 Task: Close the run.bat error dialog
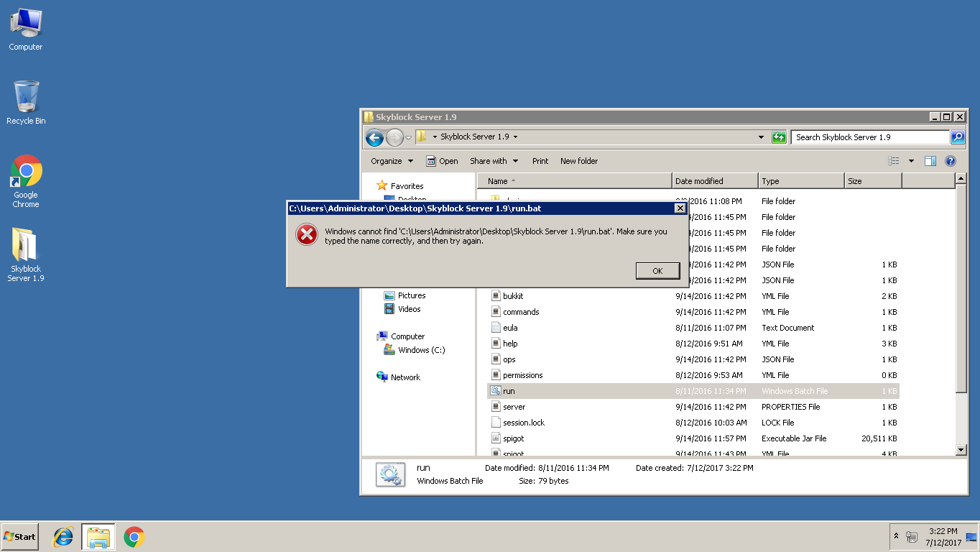[x=680, y=208]
